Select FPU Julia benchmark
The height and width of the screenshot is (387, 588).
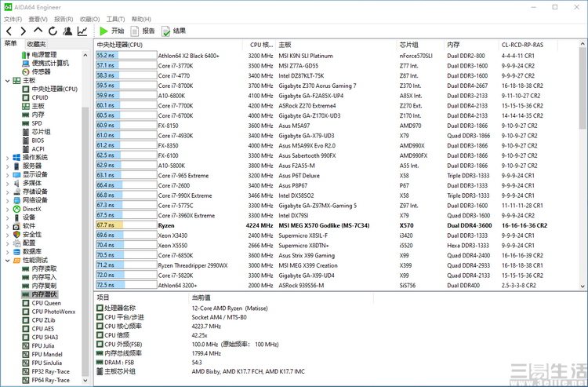coord(38,346)
